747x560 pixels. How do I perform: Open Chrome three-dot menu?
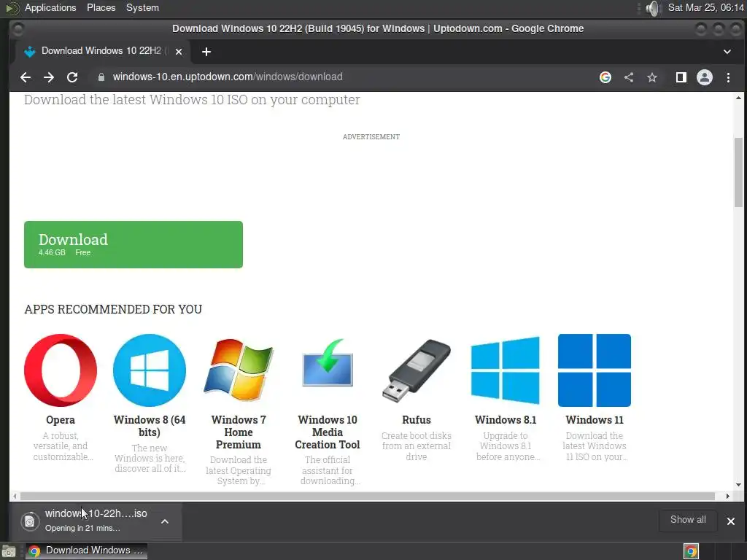pyautogui.click(x=729, y=77)
